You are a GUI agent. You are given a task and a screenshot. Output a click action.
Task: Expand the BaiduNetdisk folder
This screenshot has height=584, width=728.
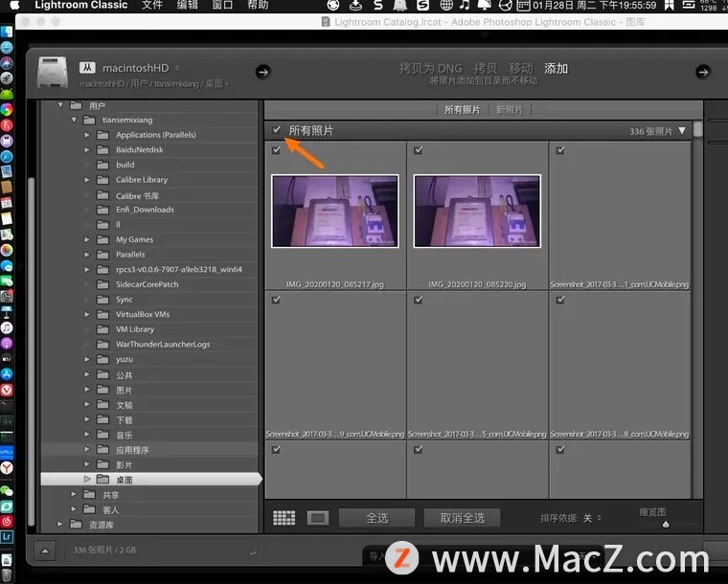[x=87, y=149]
